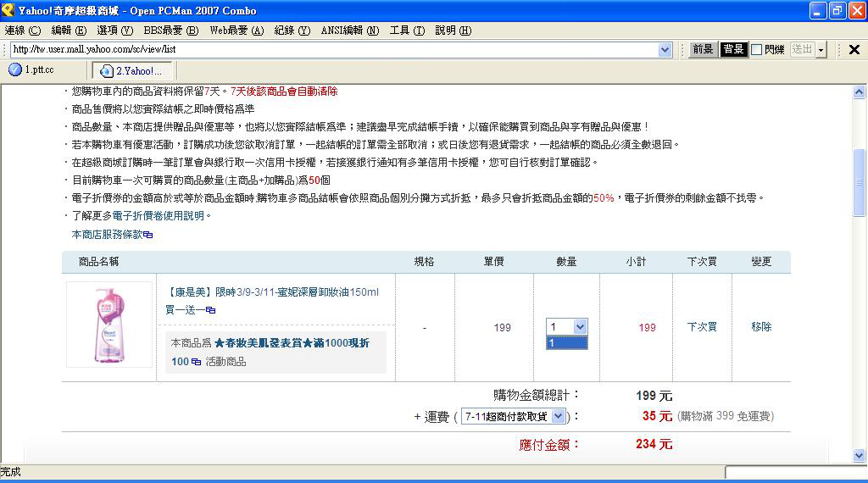This screenshot has height=483, width=868.
Task: Open the 電子折價卷使用說明 link
Action: (x=159, y=216)
